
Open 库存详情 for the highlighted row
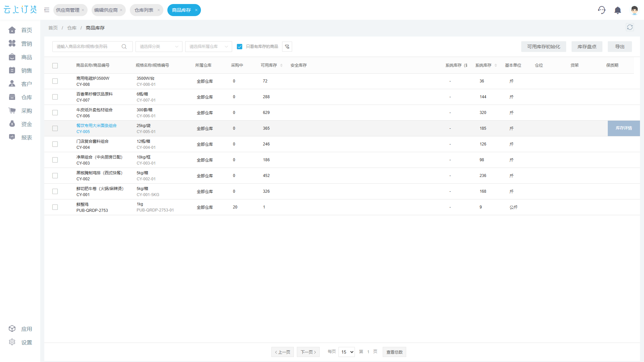click(x=624, y=128)
